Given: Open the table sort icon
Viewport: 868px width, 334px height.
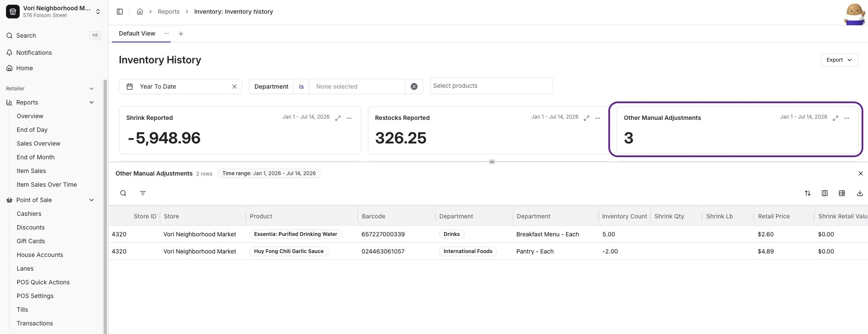Looking at the screenshot, I should tap(808, 193).
